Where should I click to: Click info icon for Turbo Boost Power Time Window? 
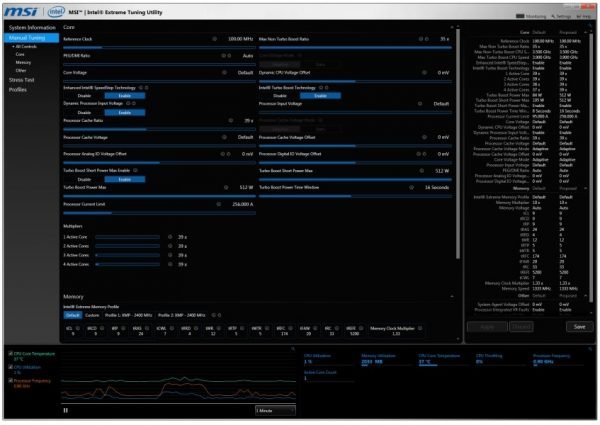click(411, 187)
